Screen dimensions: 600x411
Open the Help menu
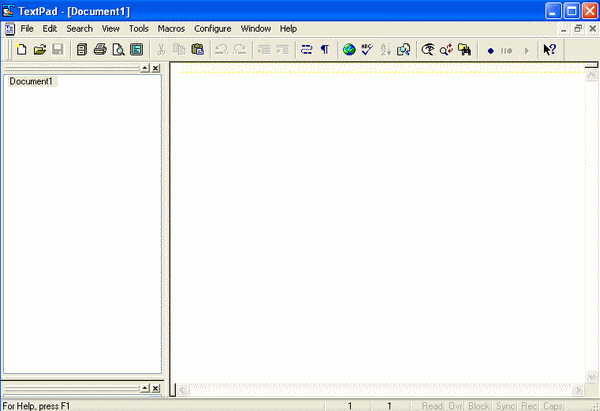coord(288,29)
